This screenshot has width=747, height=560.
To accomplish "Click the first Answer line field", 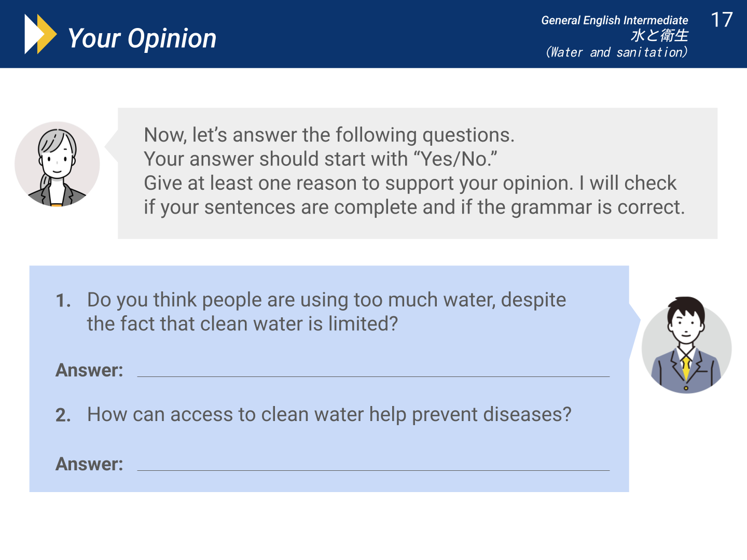I will [x=374, y=370].
